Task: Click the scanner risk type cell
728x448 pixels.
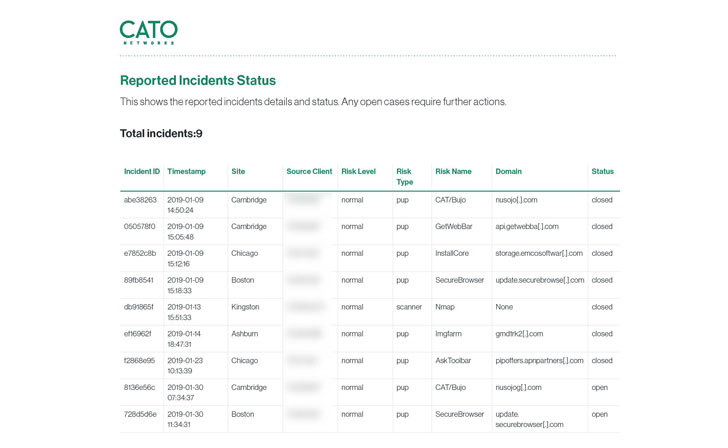Action: 409,307
